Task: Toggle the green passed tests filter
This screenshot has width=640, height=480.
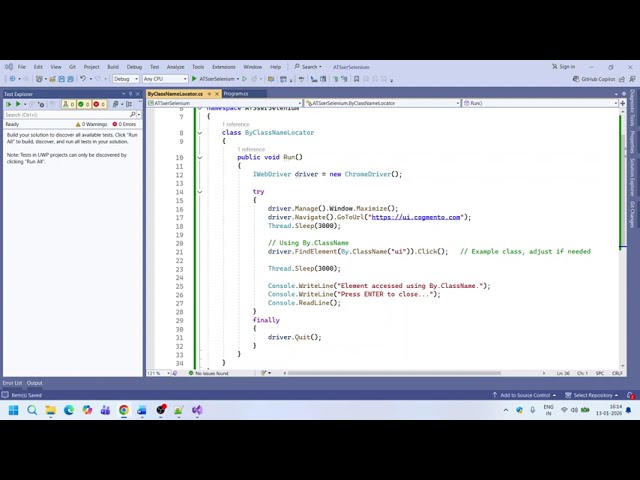Action: tap(83, 104)
